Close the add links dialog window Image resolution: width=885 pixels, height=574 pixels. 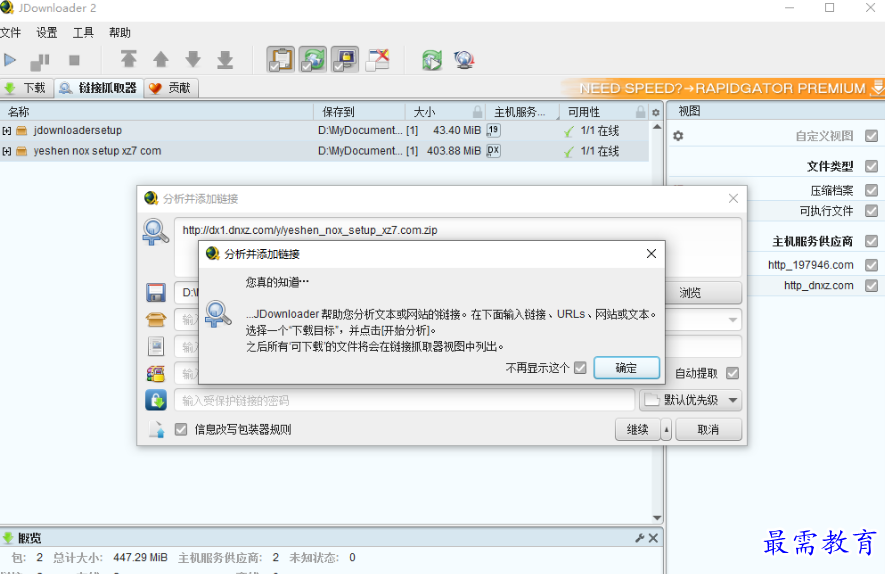pos(733,199)
